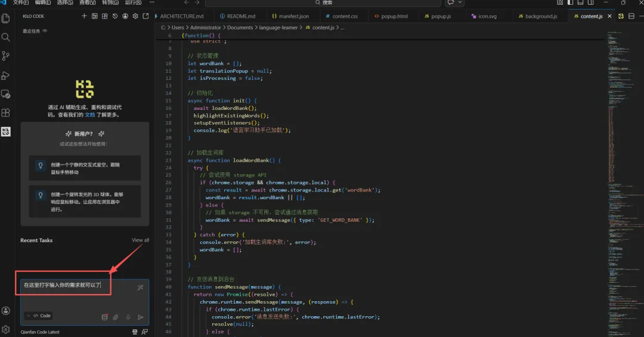The image size is (644, 337).
Task: Open the Run and Debug view
Action: click(6, 75)
